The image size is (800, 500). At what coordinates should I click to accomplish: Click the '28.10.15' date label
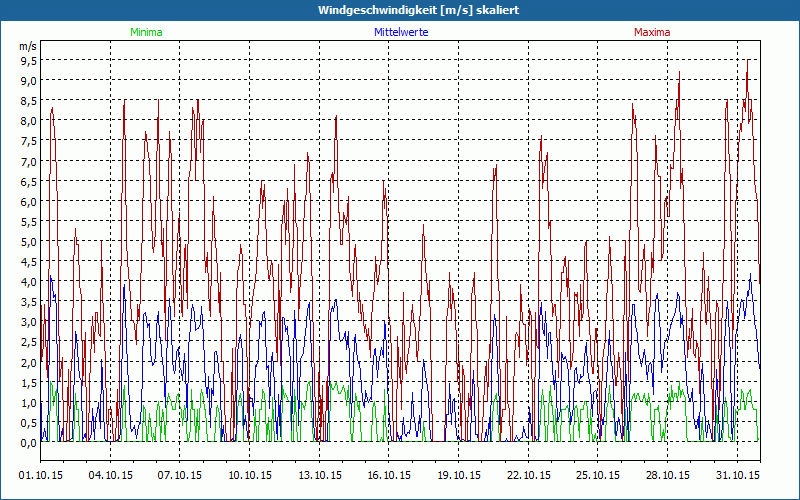point(668,476)
